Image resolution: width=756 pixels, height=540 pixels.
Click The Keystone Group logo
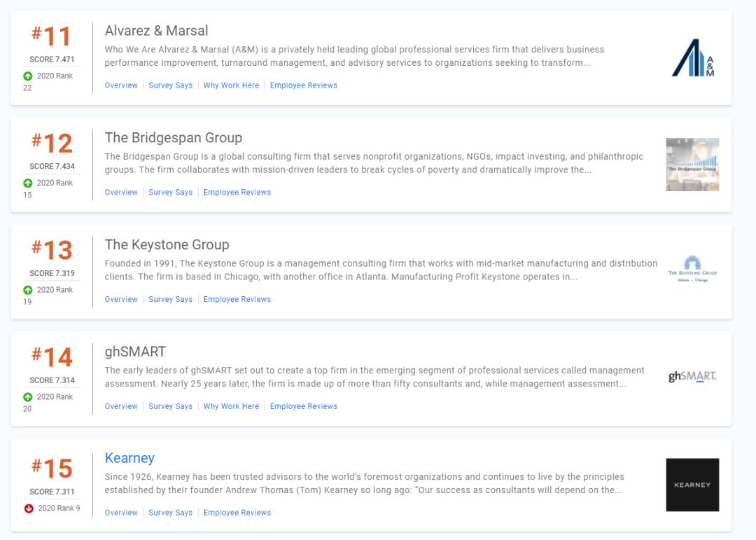click(x=692, y=269)
